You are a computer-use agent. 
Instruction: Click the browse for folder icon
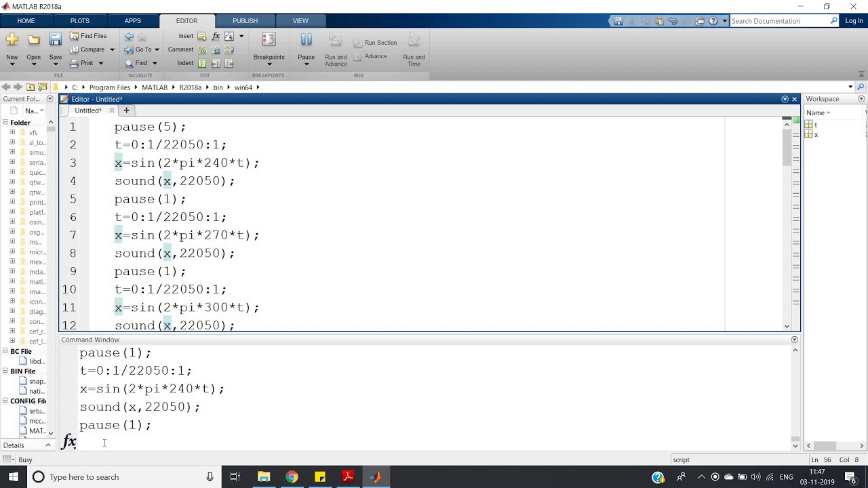pos(43,87)
